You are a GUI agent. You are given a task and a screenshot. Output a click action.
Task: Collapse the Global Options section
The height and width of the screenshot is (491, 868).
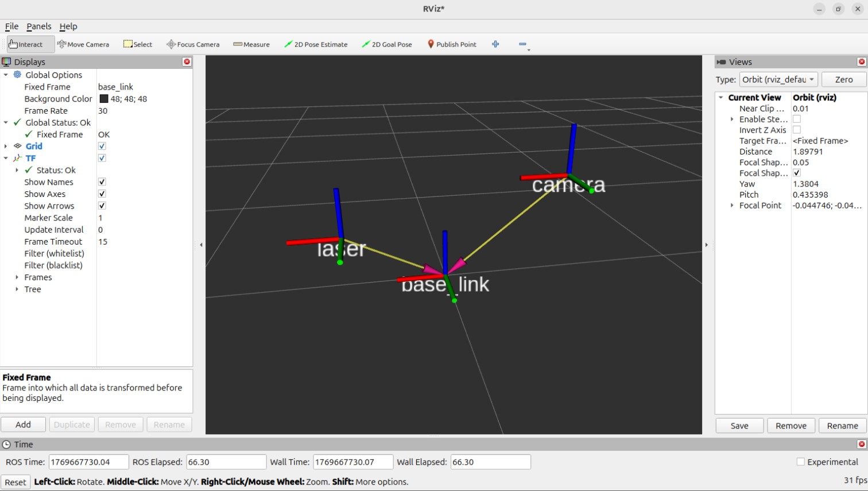pyautogui.click(x=6, y=75)
